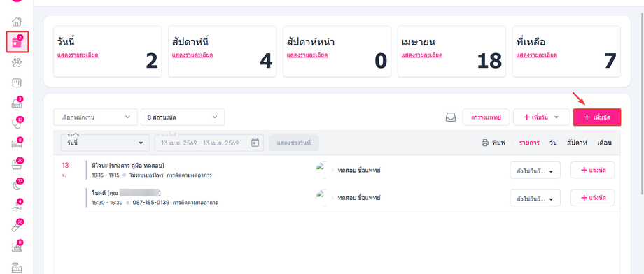Click doctor name in มีใจนะ row
The height and width of the screenshot is (274, 644).
(358, 170)
